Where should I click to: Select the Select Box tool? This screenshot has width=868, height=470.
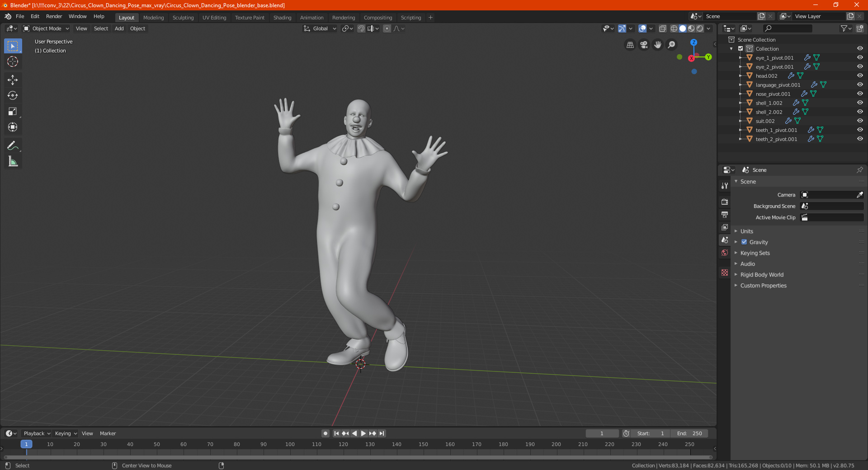(x=13, y=46)
